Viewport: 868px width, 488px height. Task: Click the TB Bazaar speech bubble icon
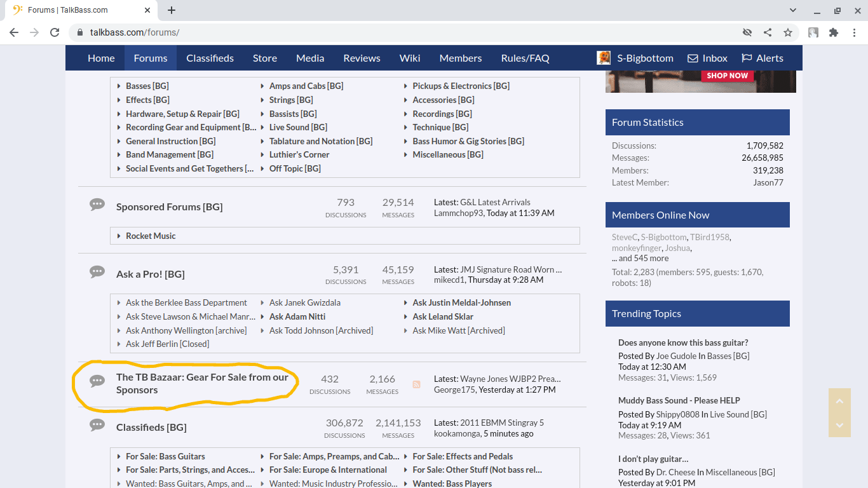(x=97, y=381)
